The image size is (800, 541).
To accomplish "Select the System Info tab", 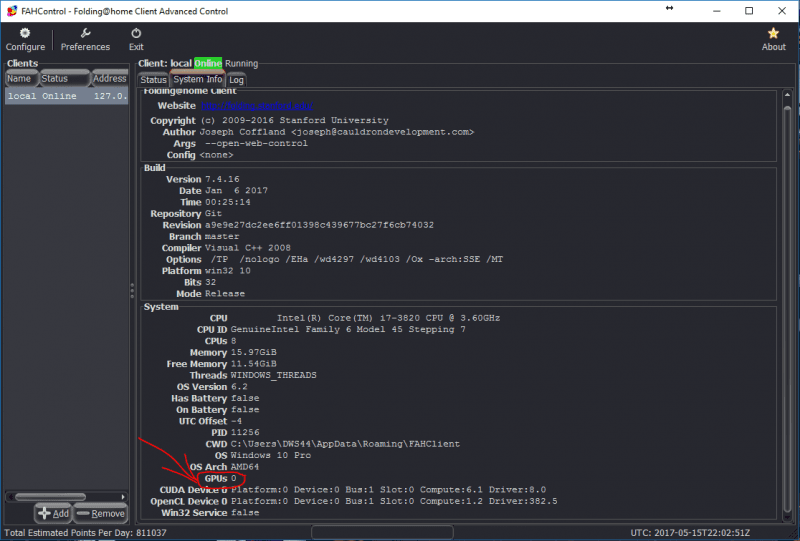I will coord(197,79).
